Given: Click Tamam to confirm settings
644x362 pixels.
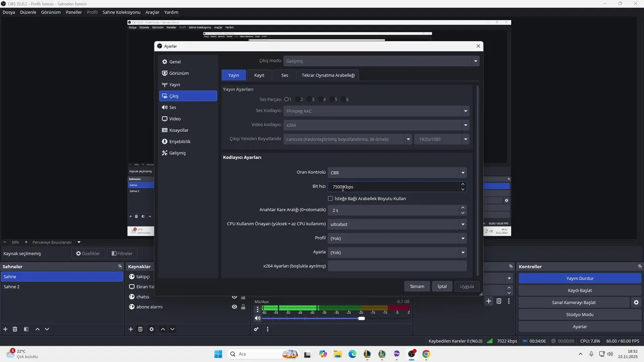Looking at the screenshot, I should click(x=417, y=287).
